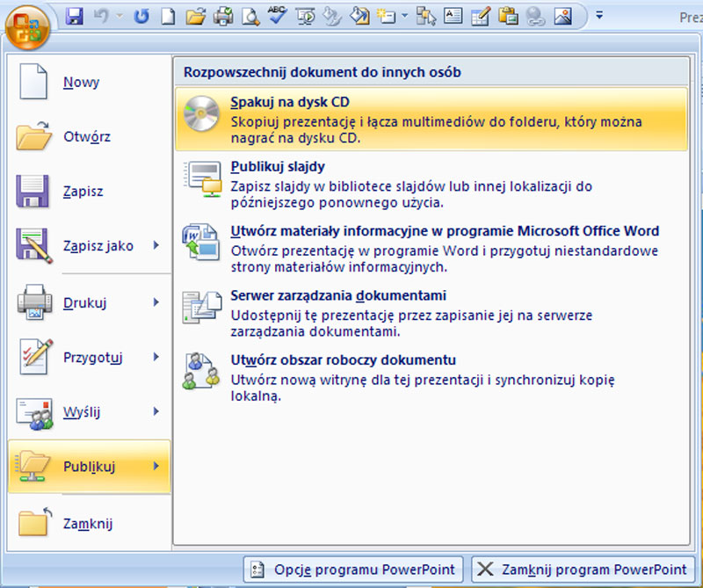The width and height of the screenshot is (703, 588).
Task: Quick print using the printer with checkmark icon
Action: (223, 17)
